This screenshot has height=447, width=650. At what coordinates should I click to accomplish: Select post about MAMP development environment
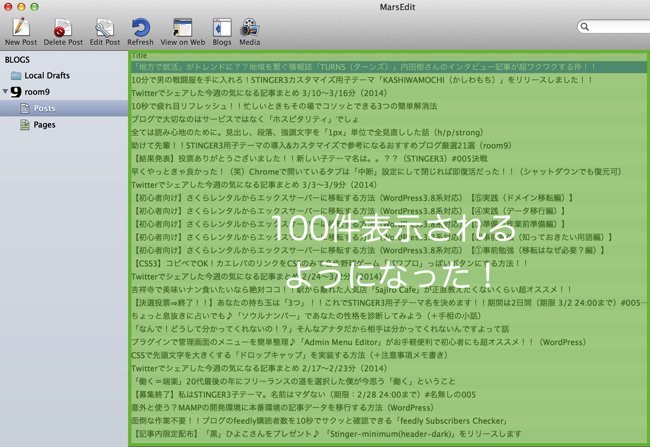(x=388, y=408)
